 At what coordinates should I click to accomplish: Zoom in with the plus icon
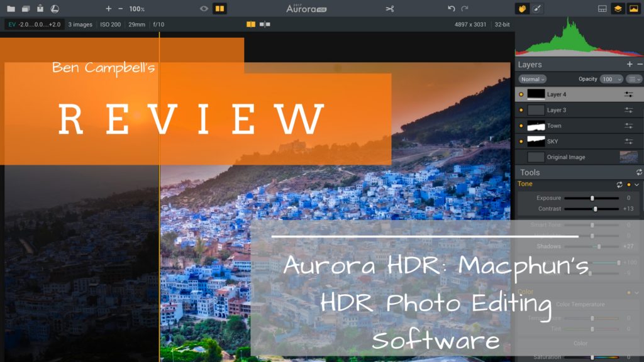pyautogui.click(x=108, y=9)
